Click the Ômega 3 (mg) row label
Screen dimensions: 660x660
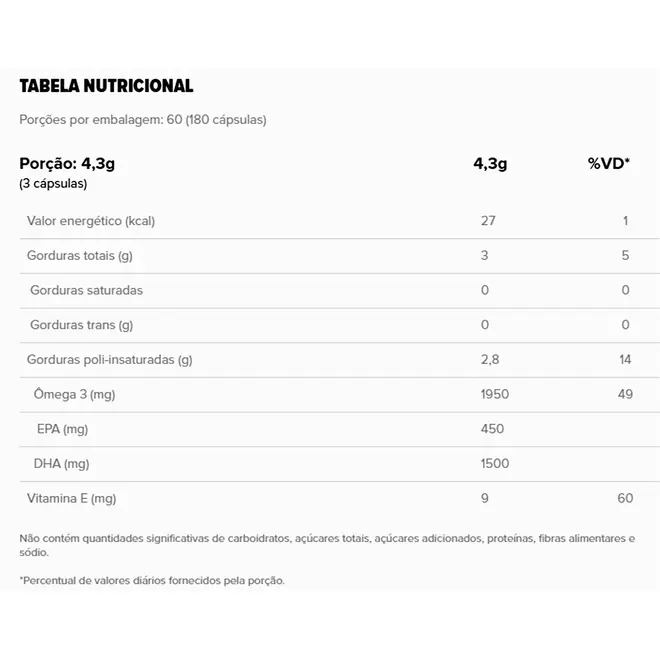click(74, 394)
